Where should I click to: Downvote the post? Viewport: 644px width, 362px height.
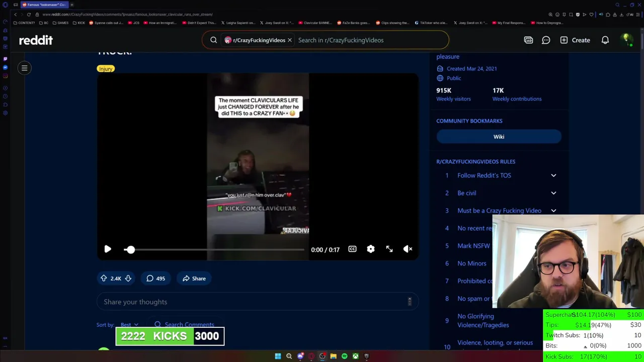click(x=128, y=279)
